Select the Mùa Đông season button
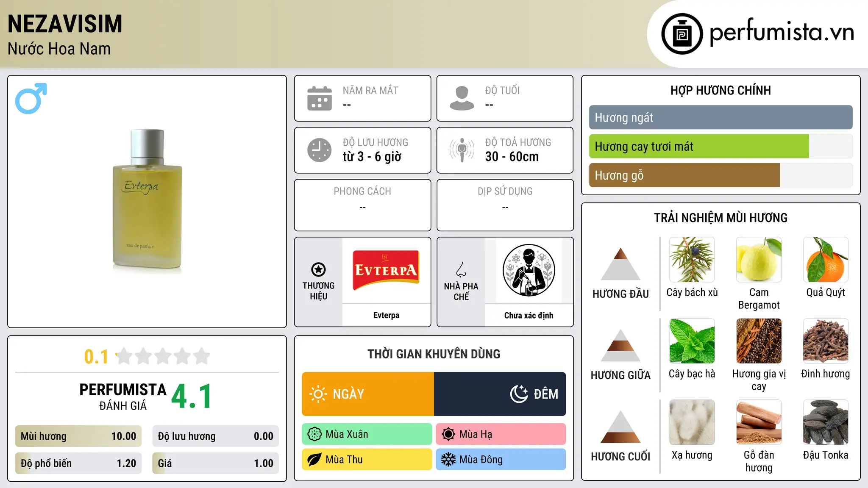The width and height of the screenshot is (868, 488). [x=501, y=460]
